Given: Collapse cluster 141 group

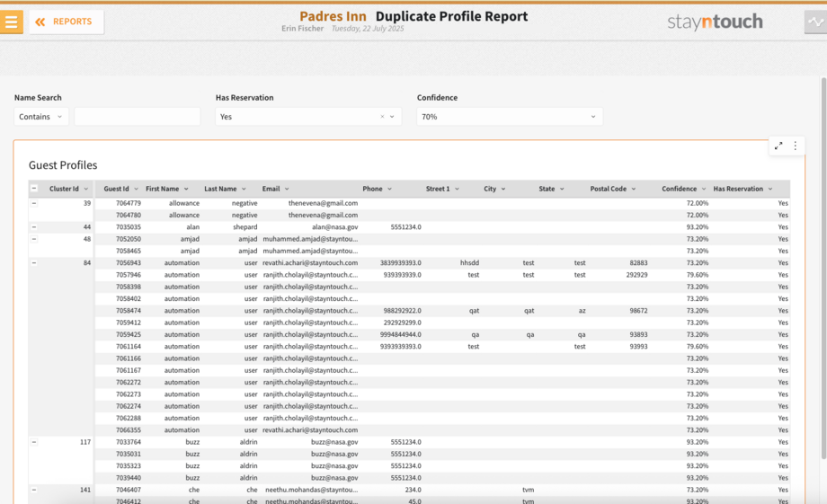Looking at the screenshot, I should tap(34, 490).
